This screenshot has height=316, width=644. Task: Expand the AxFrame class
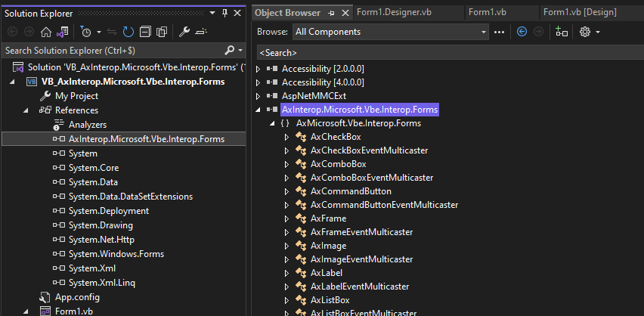pos(286,218)
